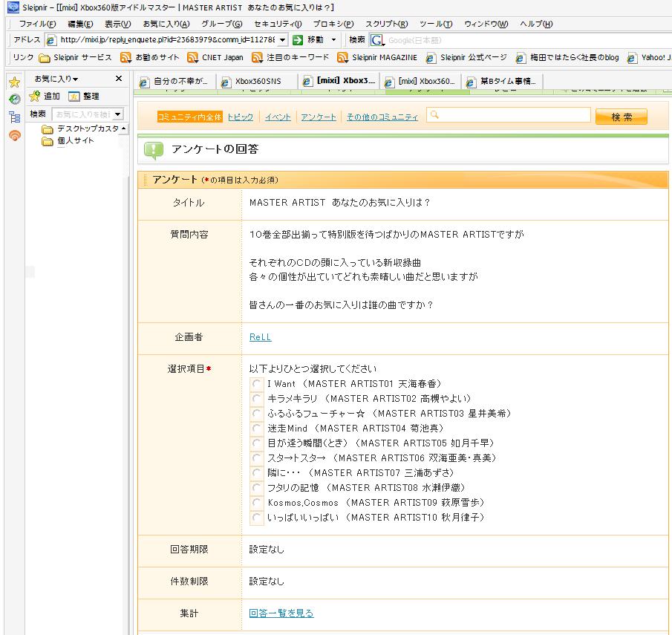Select フタリの記憶 水瀬伊織 radio option
The width and height of the screenshot is (672, 635).
(x=256, y=487)
